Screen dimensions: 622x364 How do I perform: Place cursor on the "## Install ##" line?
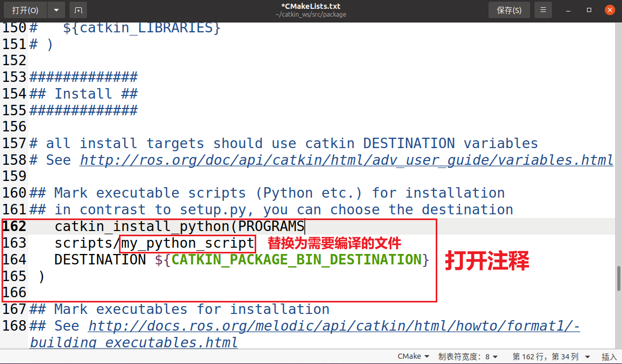click(x=96, y=94)
